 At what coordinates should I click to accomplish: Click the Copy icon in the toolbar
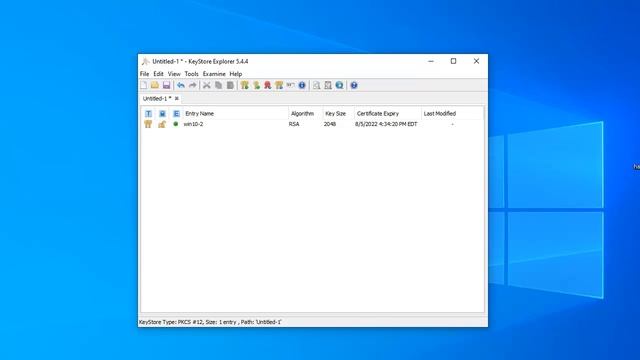click(218, 85)
